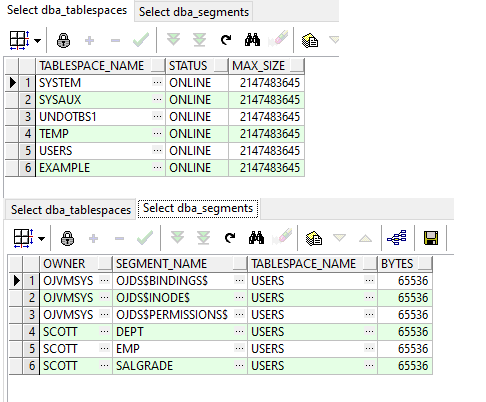The image size is (486, 402).
Task: Click refresh icon in lower toolbar
Action: pyautogui.click(x=230, y=238)
